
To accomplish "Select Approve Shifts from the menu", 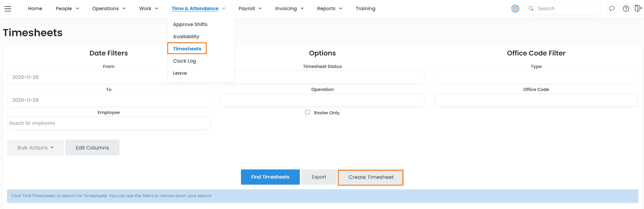I will click(x=190, y=24).
